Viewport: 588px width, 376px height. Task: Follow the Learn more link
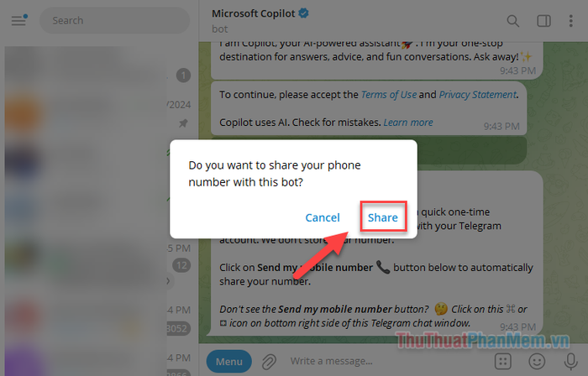pos(408,123)
